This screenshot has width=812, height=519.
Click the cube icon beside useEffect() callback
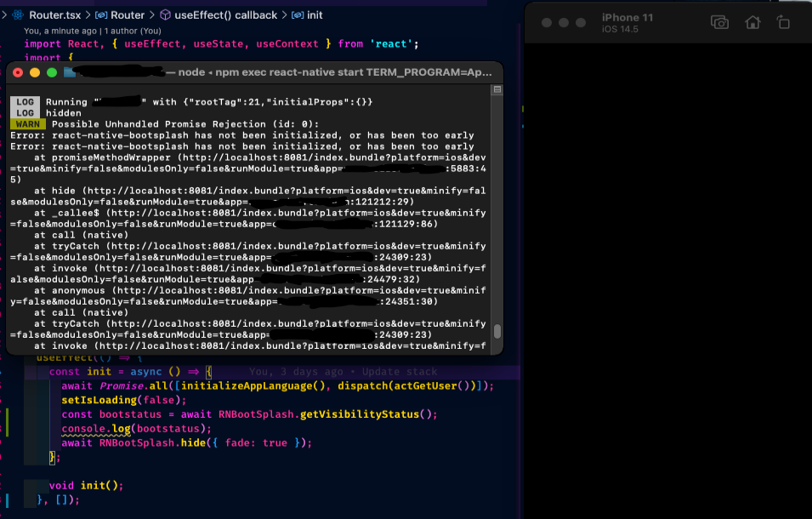pos(165,15)
